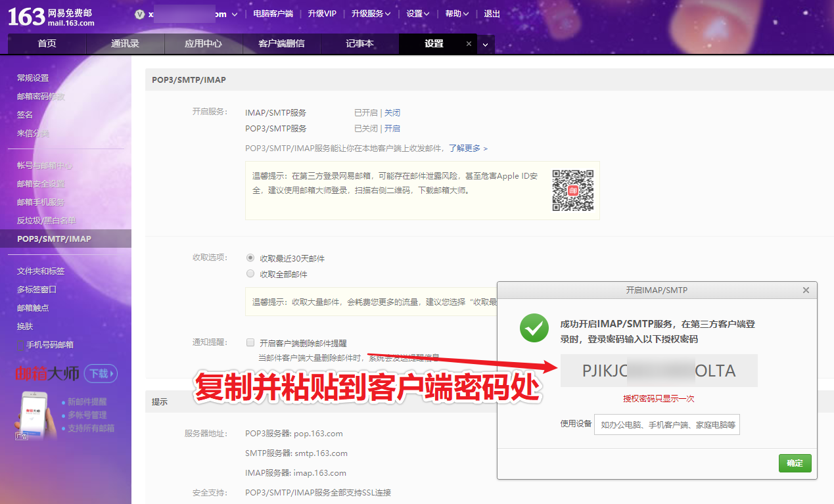Click 关闭 link for IMAP/SMTP服务
This screenshot has height=504, width=834.
pyautogui.click(x=392, y=113)
